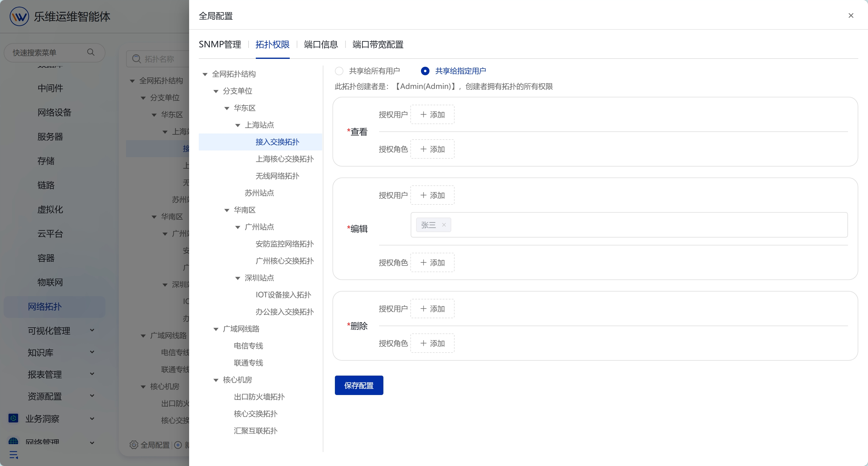Collapse 上海站点 node in dialog tree

click(x=238, y=125)
